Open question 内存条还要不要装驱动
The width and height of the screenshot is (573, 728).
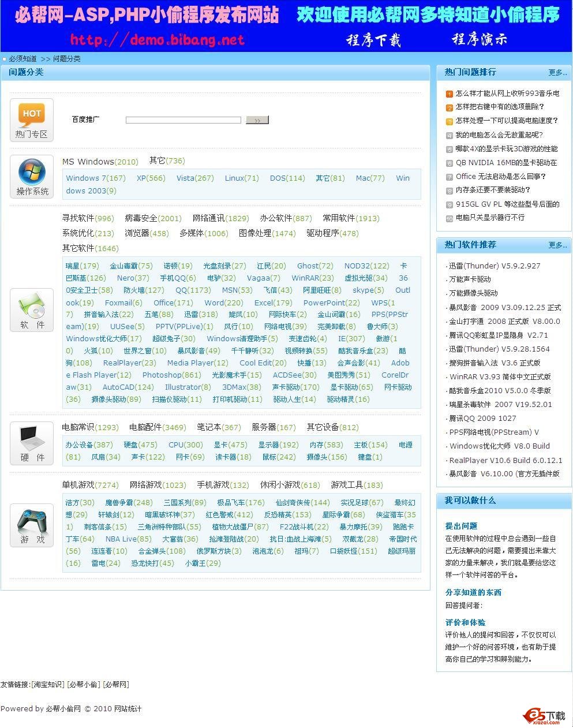[x=493, y=190]
